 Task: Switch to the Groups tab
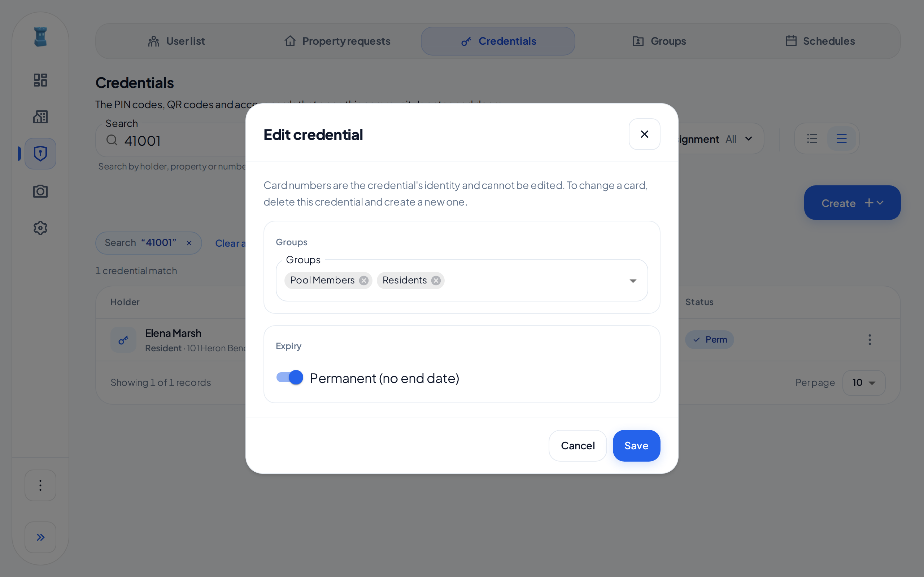coord(659,41)
